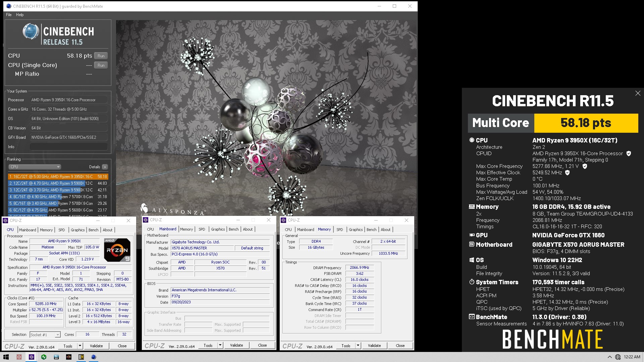The width and height of the screenshot is (644, 362).
Task: Toggle the Ranking Details arrow
Action: pos(105,167)
